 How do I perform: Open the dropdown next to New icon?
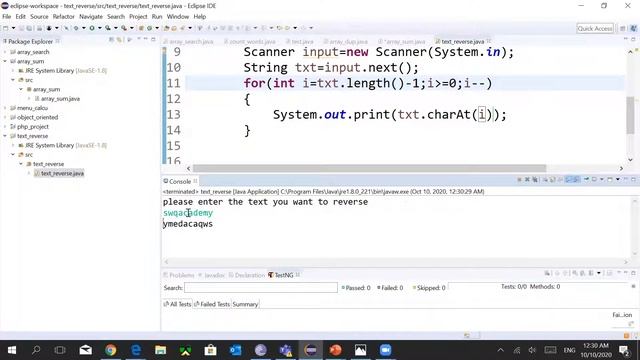pos(13,28)
